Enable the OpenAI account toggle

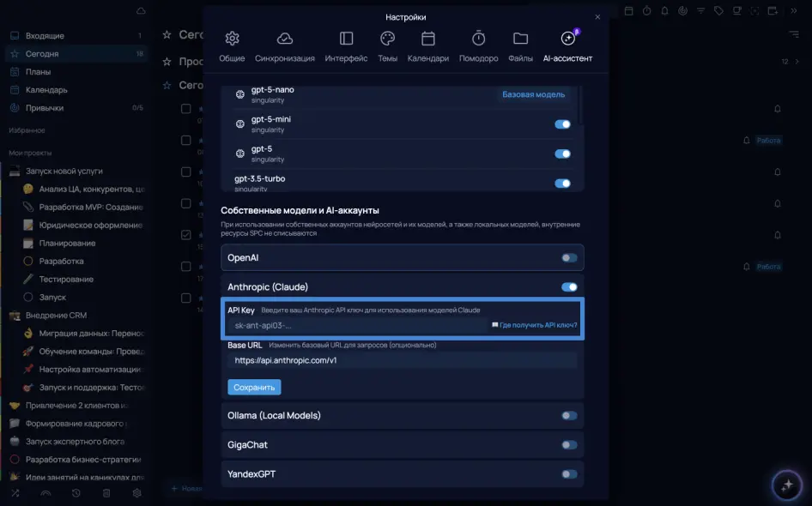(x=569, y=257)
